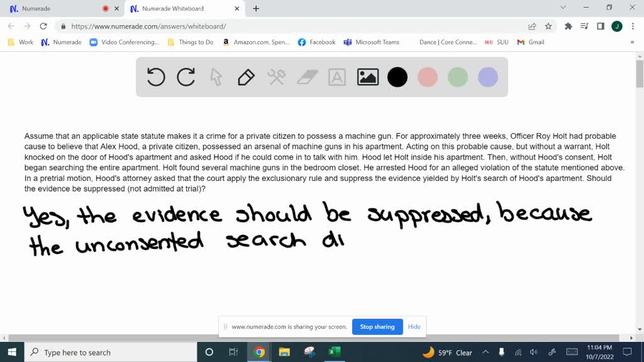Insert an image onto the whiteboard

(367, 77)
